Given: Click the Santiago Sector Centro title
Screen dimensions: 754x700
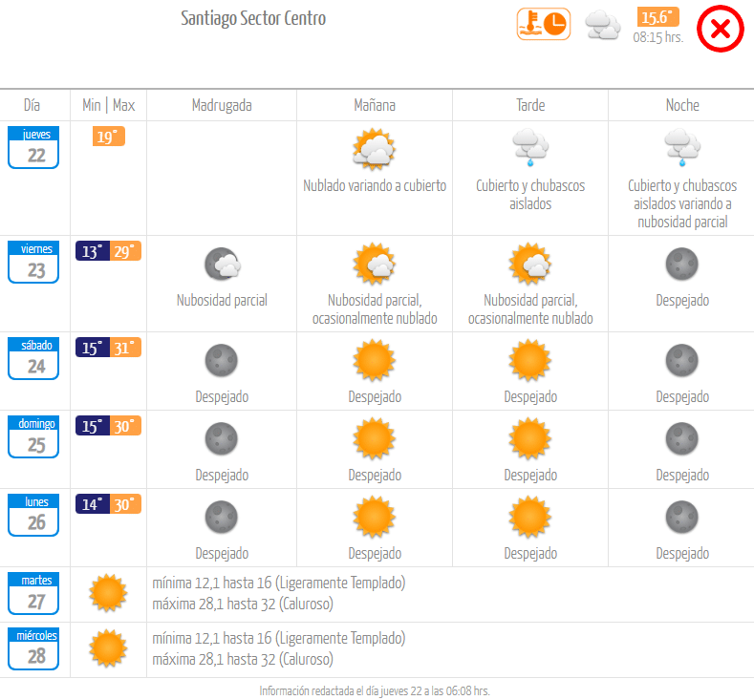Looking at the screenshot, I should 253,18.
